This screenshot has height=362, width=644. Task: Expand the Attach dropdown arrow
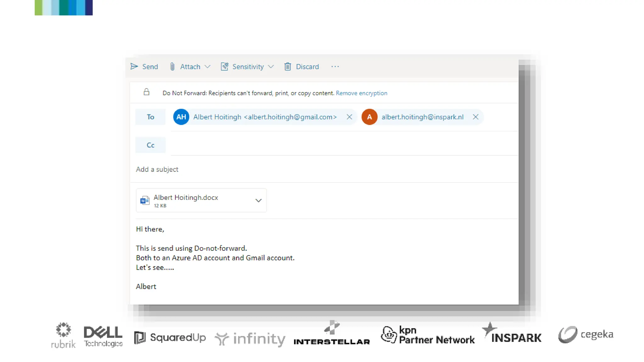[207, 66]
